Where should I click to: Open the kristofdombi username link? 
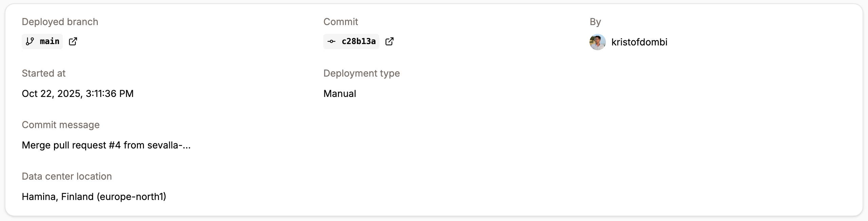[640, 42]
